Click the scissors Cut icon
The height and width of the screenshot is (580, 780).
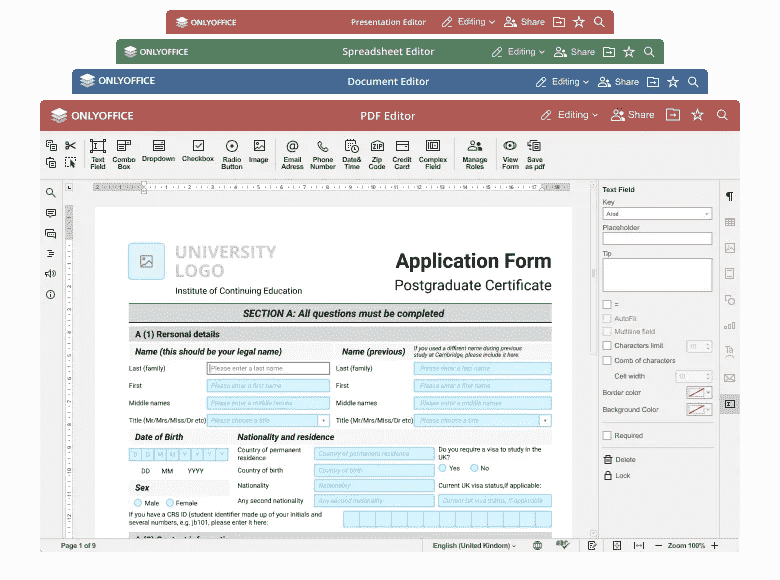[x=70, y=145]
